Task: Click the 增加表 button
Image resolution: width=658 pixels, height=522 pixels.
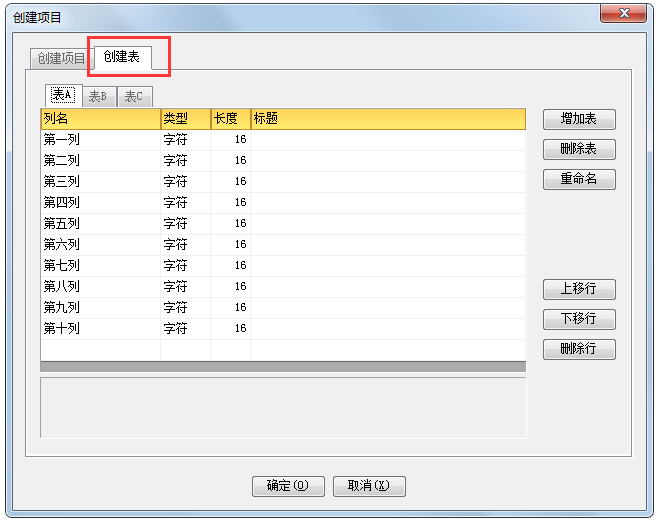Action: coord(579,119)
